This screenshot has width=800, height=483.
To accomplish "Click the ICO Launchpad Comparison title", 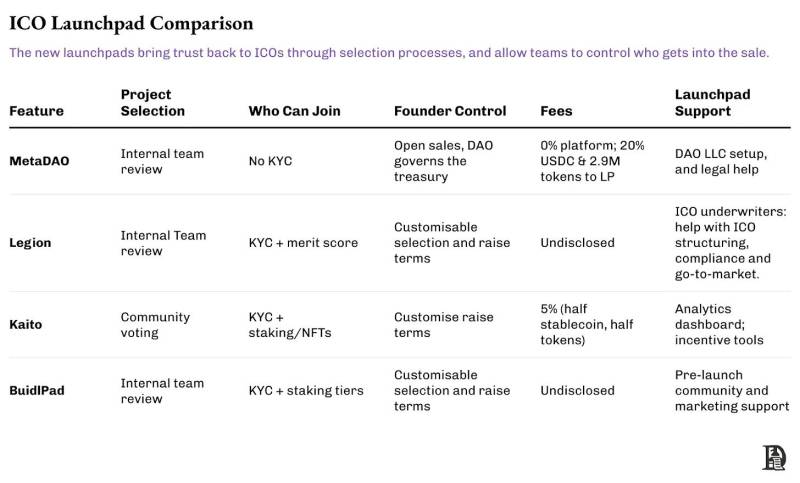I will (x=131, y=23).
